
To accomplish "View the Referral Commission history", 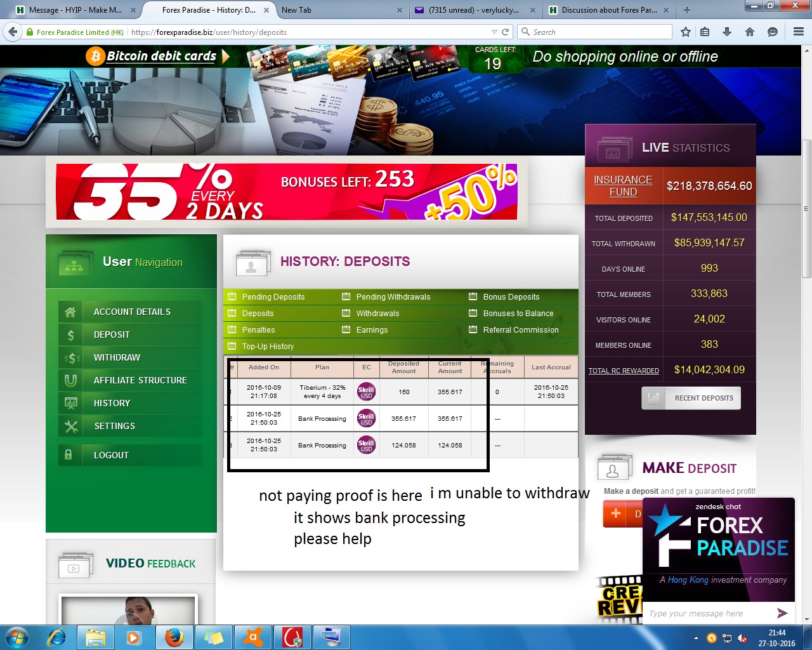I will 520,329.
